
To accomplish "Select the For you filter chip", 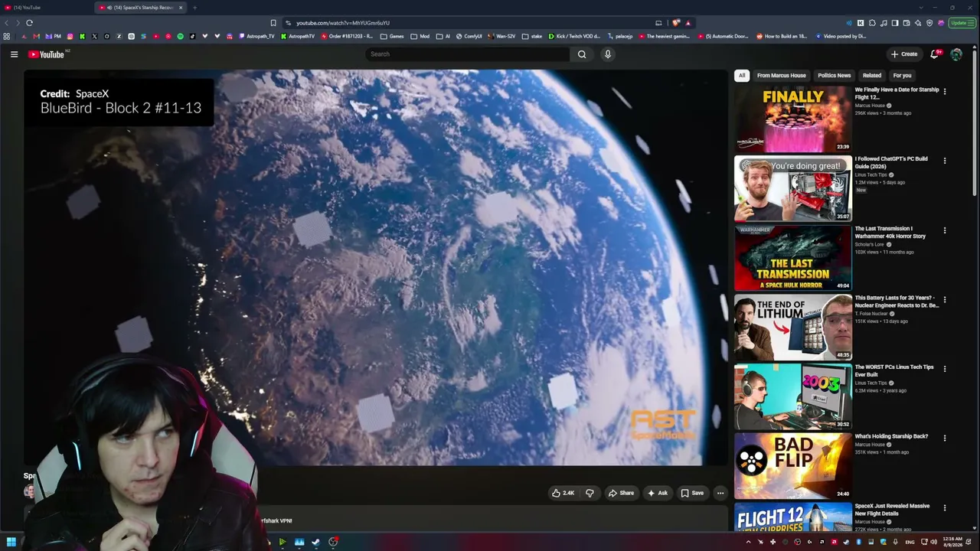I will click(902, 76).
